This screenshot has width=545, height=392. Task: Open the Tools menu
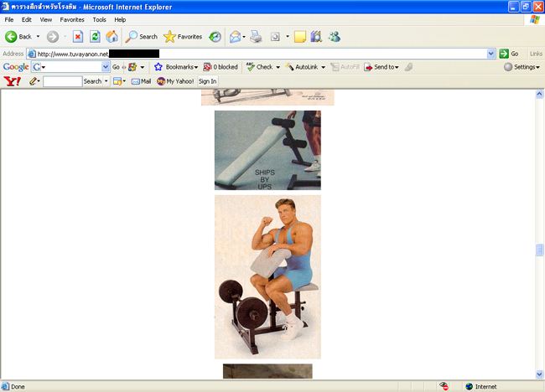click(x=99, y=19)
